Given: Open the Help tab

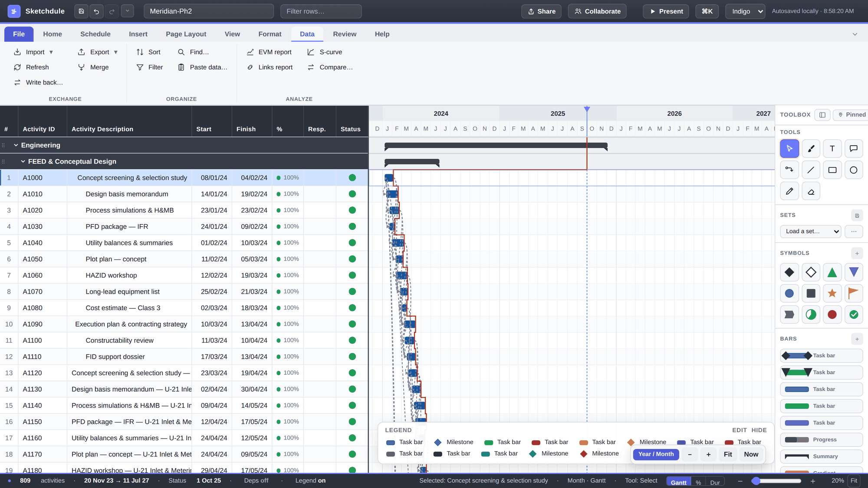Looking at the screenshot, I should pos(382,34).
